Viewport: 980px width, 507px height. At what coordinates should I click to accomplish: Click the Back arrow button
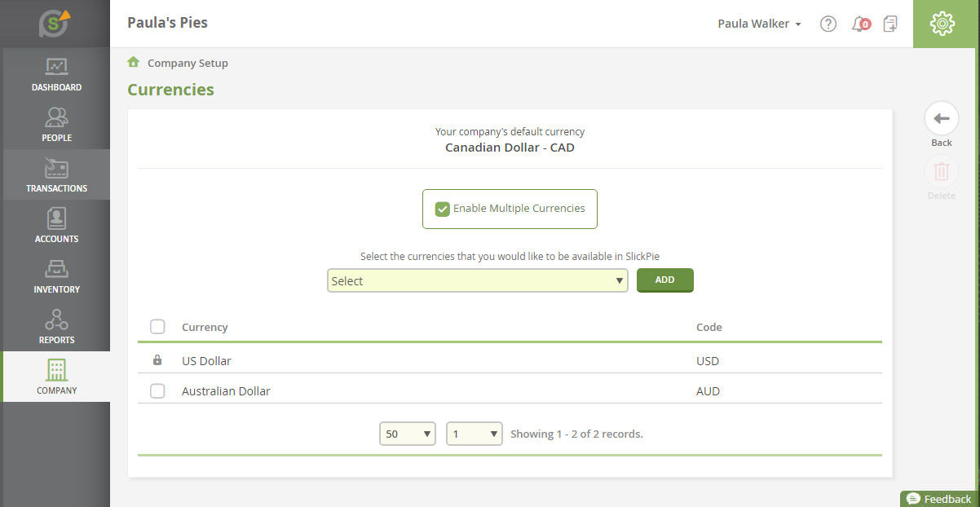(x=941, y=119)
